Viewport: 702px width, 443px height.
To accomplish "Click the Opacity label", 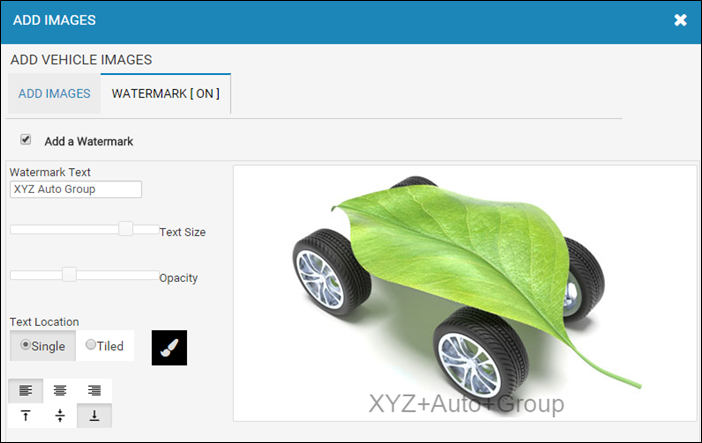I will click(179, 278).
